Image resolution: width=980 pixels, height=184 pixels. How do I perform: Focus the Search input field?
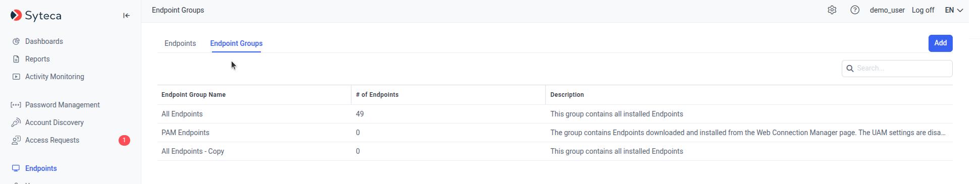tap(897, 69)
